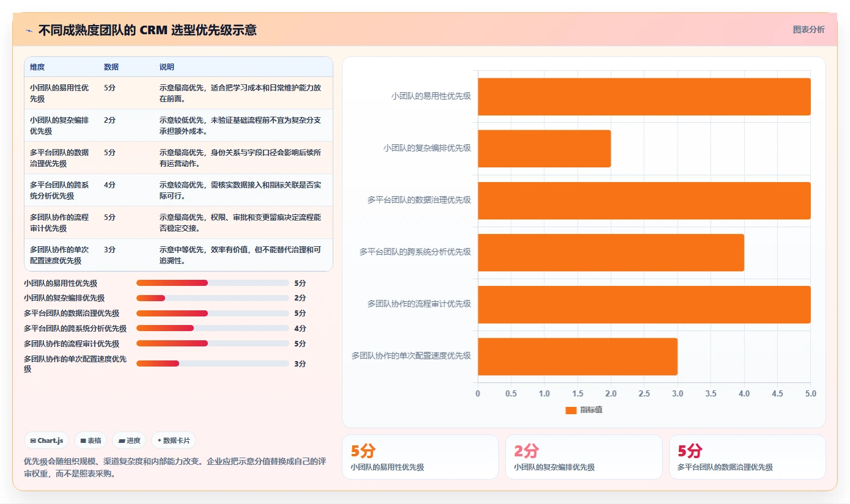Viewport: 850px width, 504px height.
Task: Click the 小团队的复杂编排优先级 cell in the table
Action: click(x=61, y=125)
